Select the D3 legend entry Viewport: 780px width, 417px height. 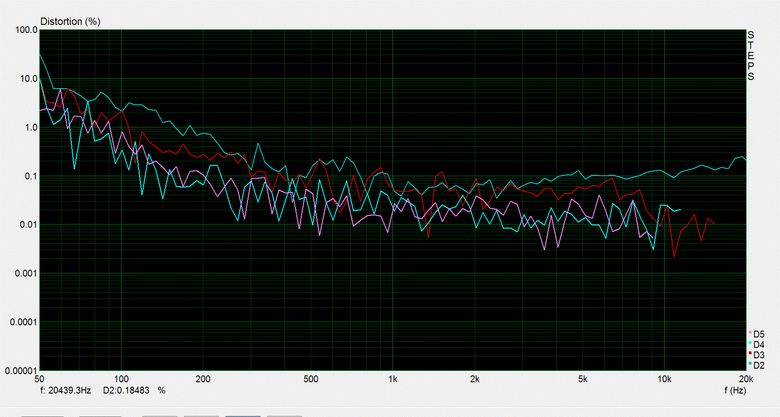click(757, 355)
